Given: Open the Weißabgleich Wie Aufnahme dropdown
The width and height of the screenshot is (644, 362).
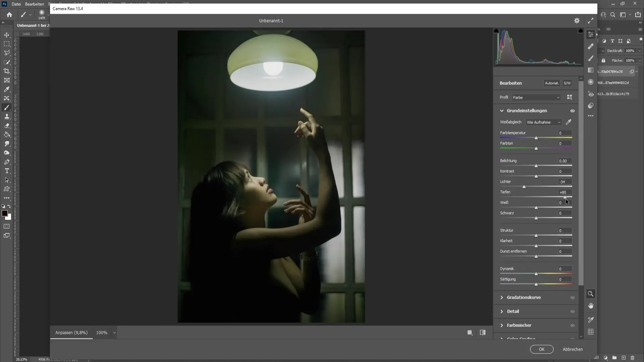Looking at the screenshot, I should pos(543,122).
